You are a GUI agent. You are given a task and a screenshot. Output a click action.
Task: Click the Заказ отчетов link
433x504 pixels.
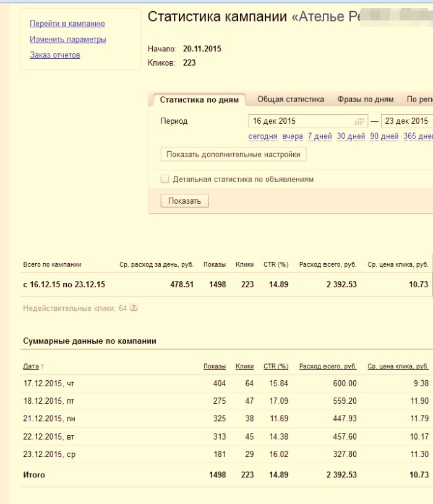tap(55, 55)
